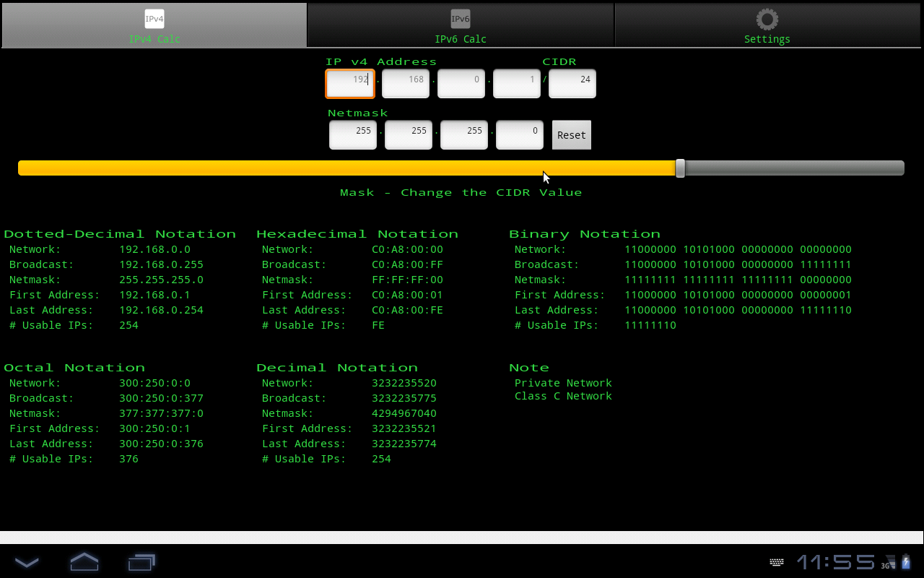Select the first Netmask field showing 255
924x578 pixels.
(352, 134)
